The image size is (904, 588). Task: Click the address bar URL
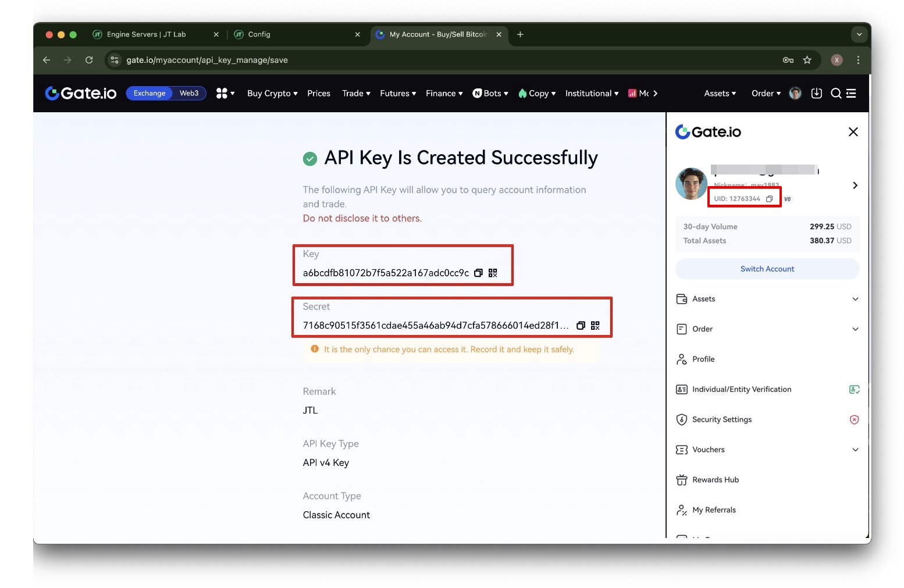pos(207,60)
